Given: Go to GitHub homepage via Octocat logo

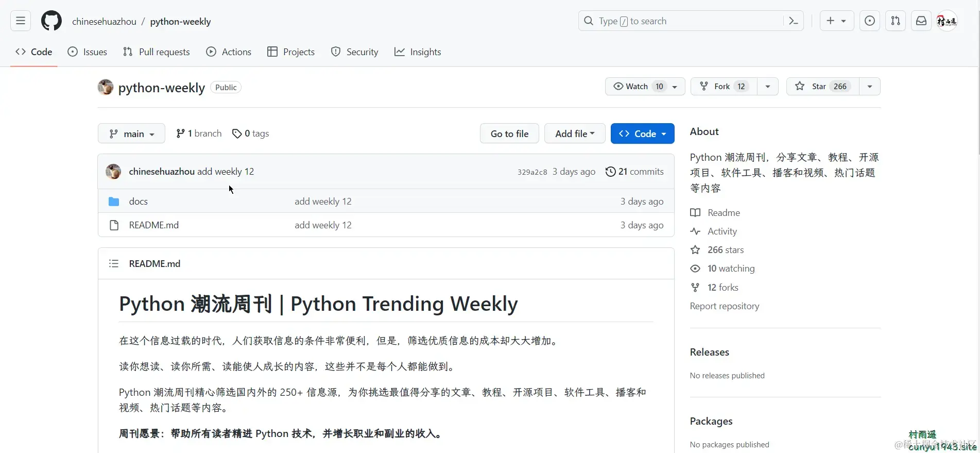Looking at the screenshot, I should click(x=51, y=21).
